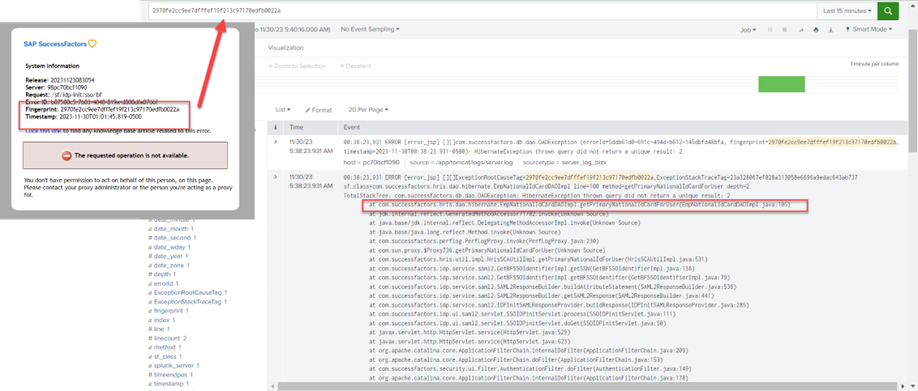Select the date_second field
Viewport: 918px width, 391px height.
pyautogui.click(x=172, y=238)
